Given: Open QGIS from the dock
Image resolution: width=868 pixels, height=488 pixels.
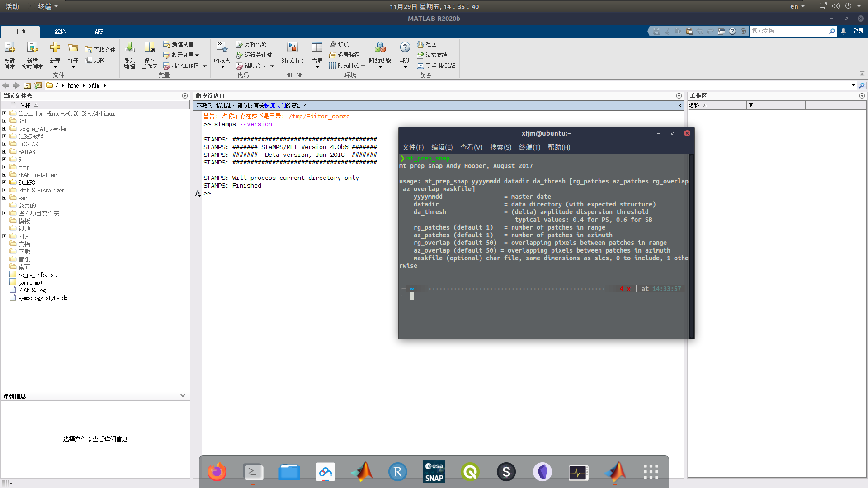Looking at the screenshot, I should (470, 472).
